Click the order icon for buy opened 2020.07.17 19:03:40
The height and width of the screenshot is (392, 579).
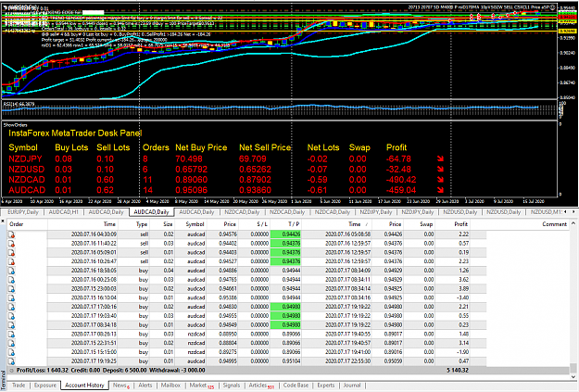(12, 316)
